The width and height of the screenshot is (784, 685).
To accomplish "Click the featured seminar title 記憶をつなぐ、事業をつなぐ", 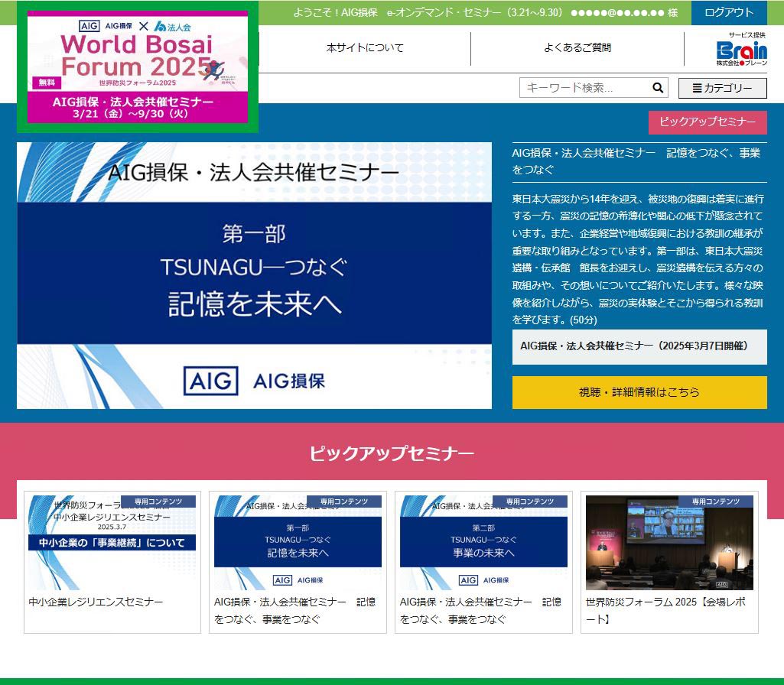I will click(x=636, y=161).
